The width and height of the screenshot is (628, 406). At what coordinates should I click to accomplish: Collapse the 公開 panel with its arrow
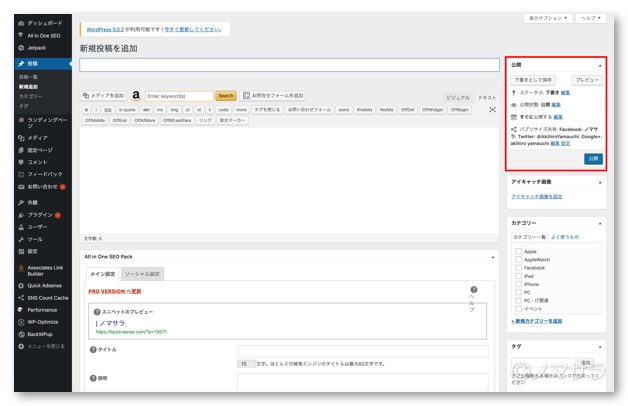(600, 65)
